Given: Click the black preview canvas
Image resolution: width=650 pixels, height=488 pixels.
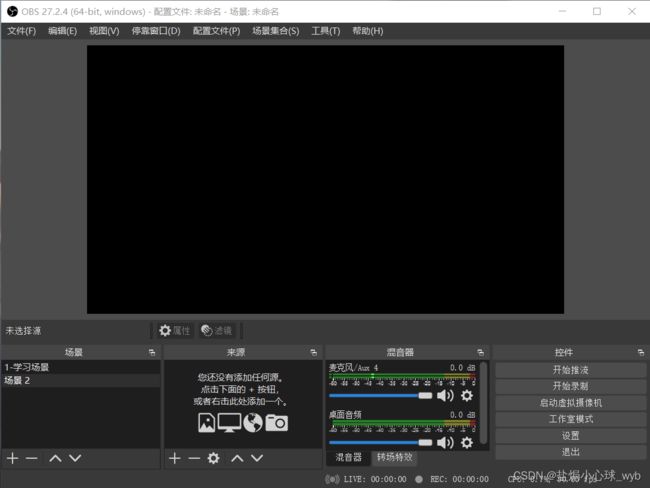Looking at the screenshot, I should [x=325, y=180].
